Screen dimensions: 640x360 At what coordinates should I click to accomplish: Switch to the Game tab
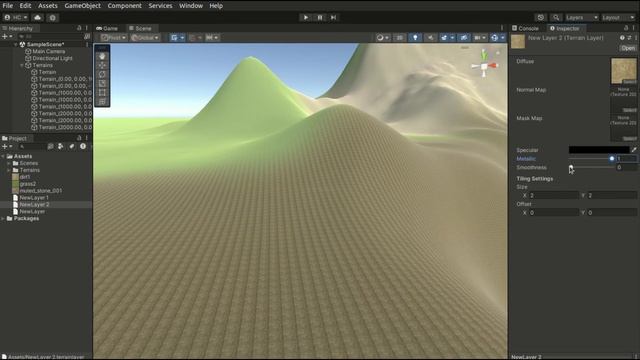click(x=107, y=28)
